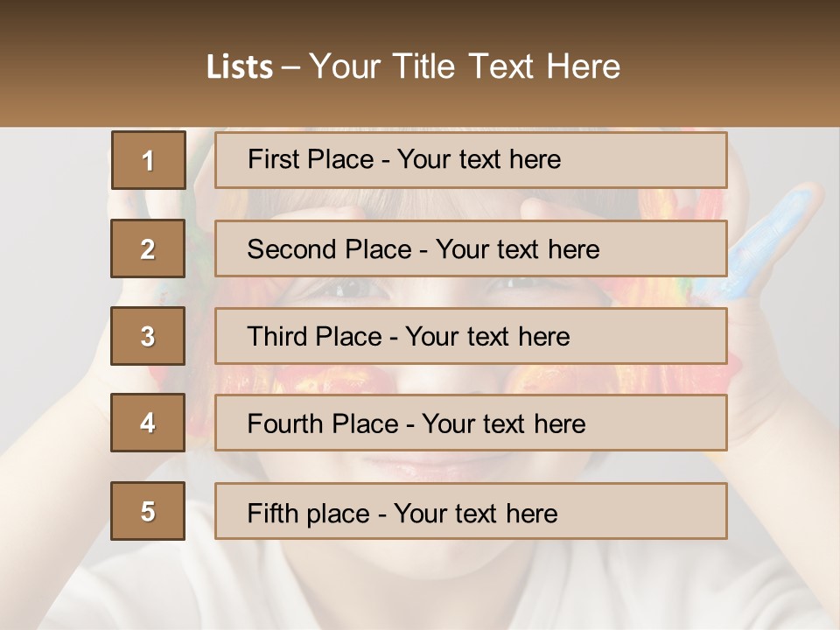Click the number 1 box
This screenshot has height=630, width=840.
[x=148, y=160]
